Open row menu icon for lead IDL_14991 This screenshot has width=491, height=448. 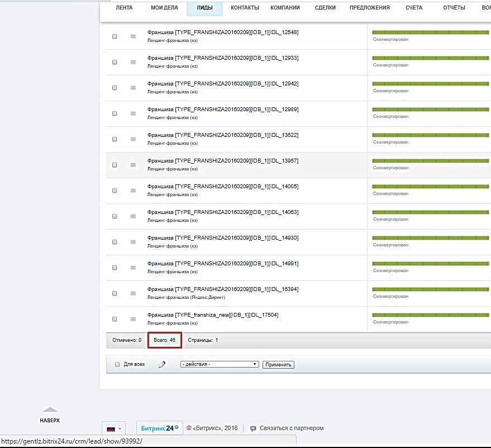(133, 268)
